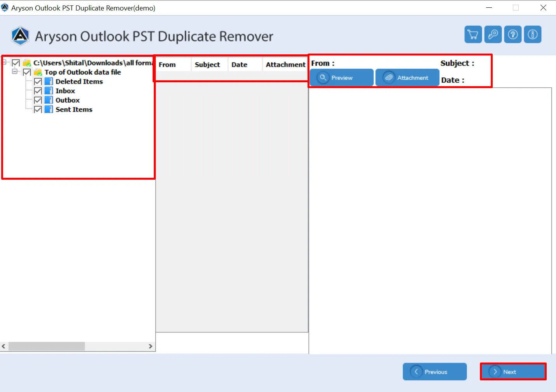Click the key-shaped activation icon
Image resolution: width=556 pixels, height=392 pixels.
[493, 34]
